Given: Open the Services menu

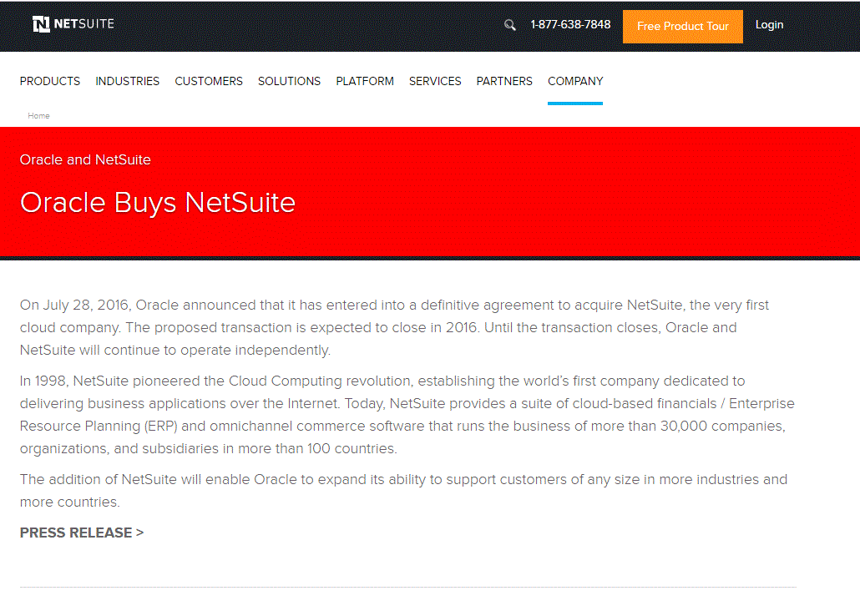Looking at the screenshot, I should [435, 81].
